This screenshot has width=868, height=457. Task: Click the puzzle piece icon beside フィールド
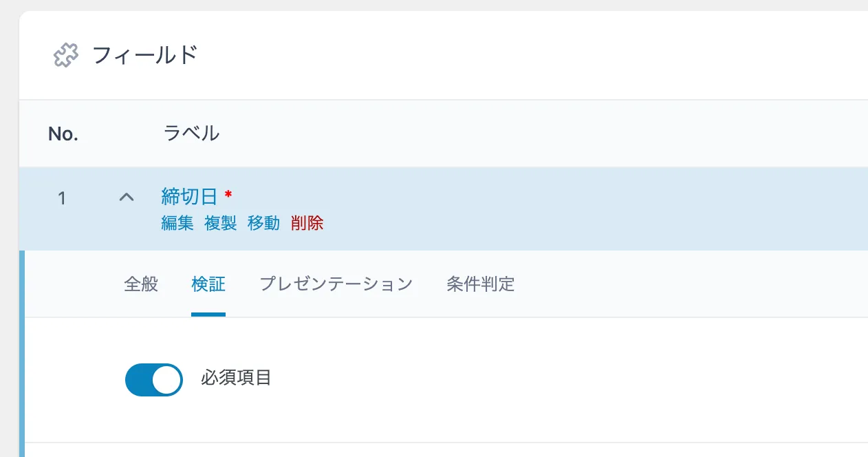coord(66,55)
